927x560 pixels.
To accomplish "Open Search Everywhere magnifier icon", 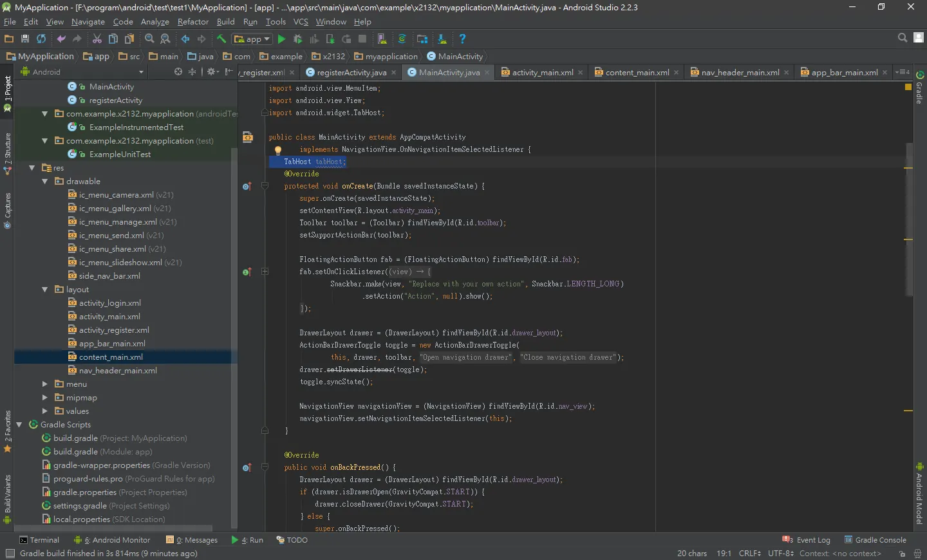I will pos(903,38).
